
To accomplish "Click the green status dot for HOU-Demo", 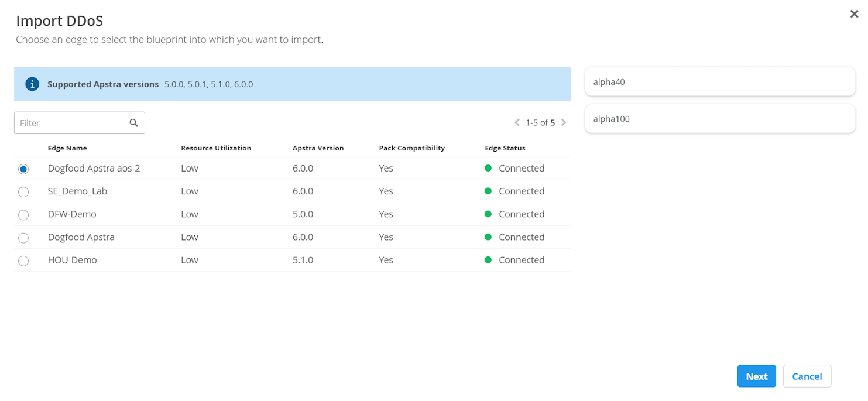I will coord(488,260).
